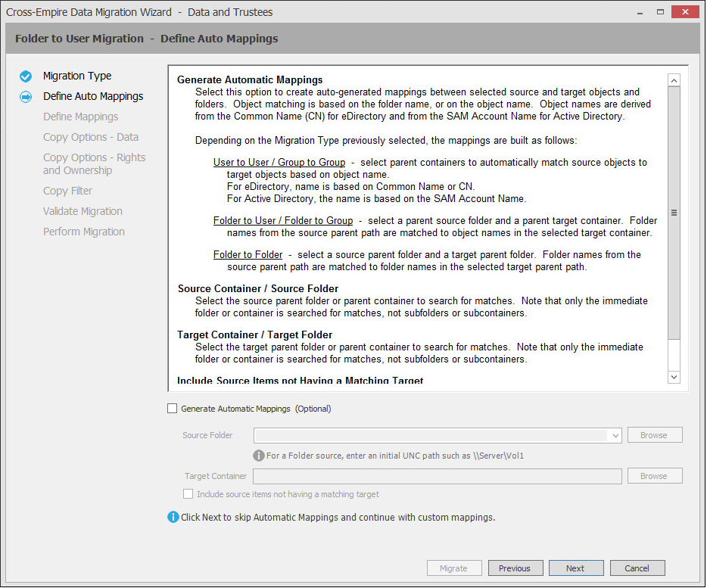
Task: Maximize the wizard window
Action: click(x=660, y=12)
